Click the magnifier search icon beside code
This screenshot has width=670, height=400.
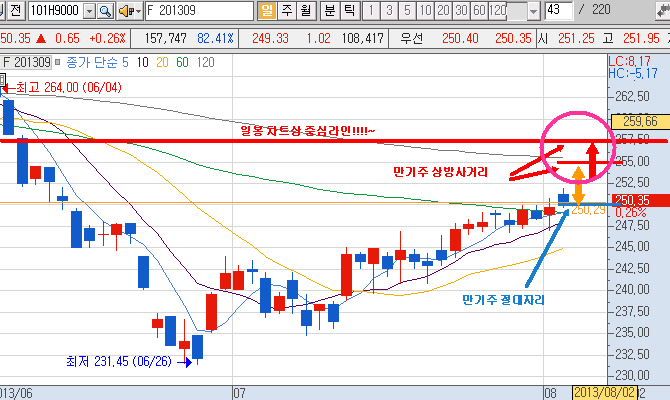point(105,11)
